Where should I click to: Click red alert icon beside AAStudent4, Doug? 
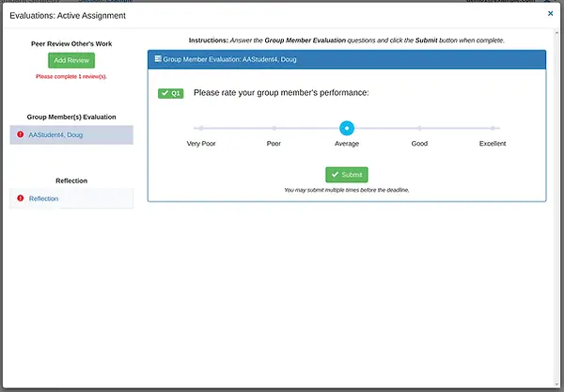20,134
